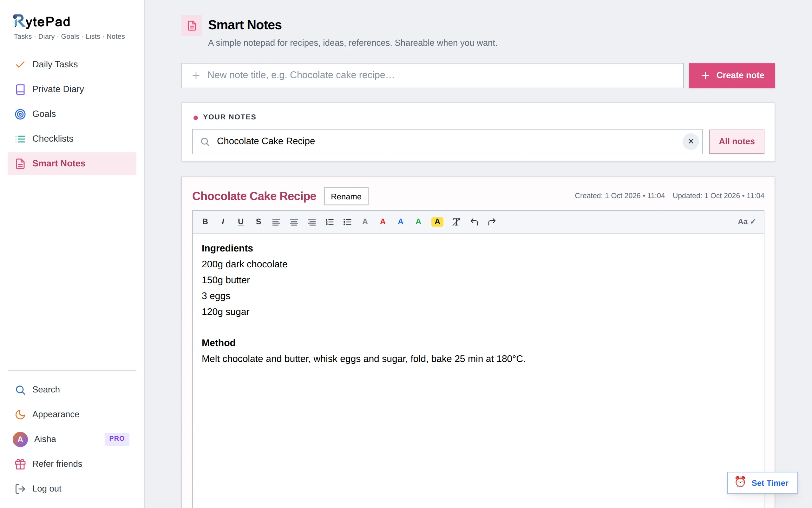The height and width of the screenshot is (508, 812).
Task: Open Daily Tasks in the sidebar
Action: [72, 64]
